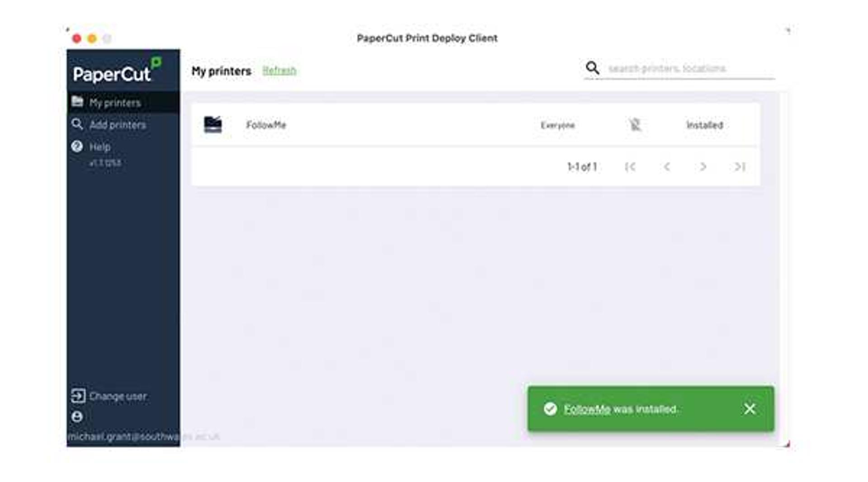This screenshot has width=868, height=482.
Task: Click the Add printers magnifier icon
Action: tap(77, 124)
